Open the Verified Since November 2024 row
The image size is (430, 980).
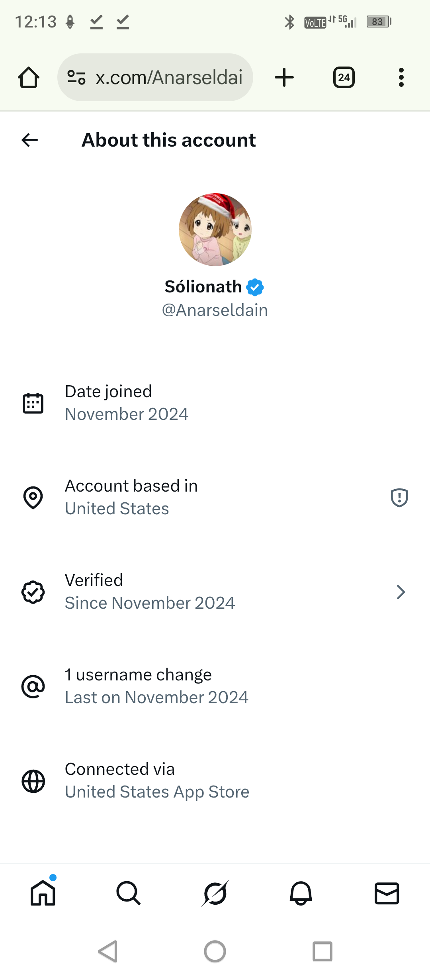pos(150,592)
